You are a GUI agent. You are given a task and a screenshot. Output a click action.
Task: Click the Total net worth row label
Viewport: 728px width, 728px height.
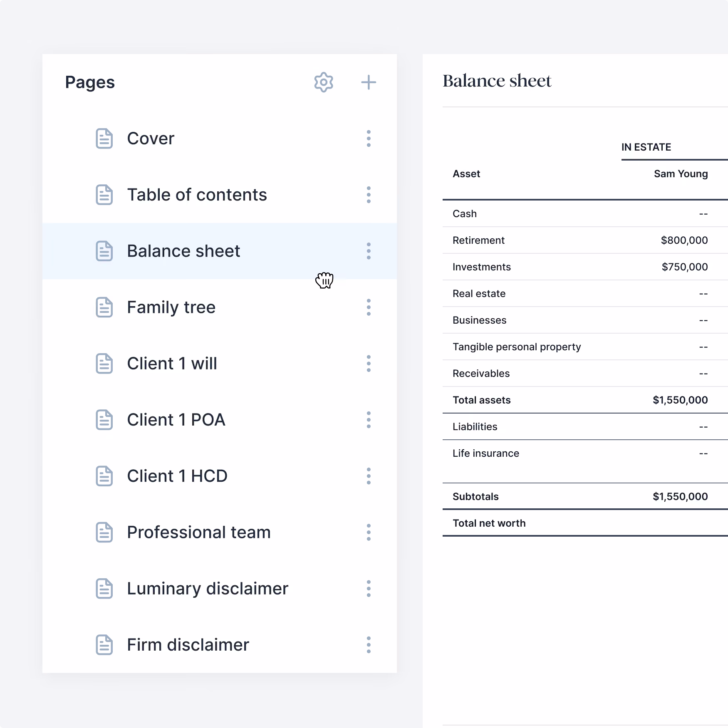(489, 523)
